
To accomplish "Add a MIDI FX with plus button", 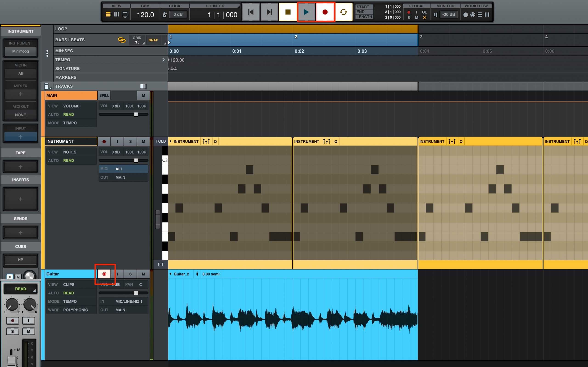I will coord(21,94).
